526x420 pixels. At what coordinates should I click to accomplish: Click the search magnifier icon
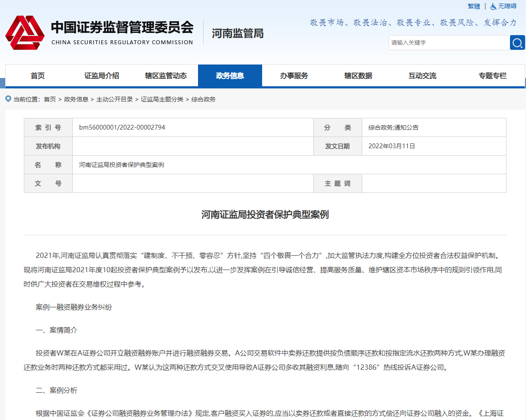(517, 42)
